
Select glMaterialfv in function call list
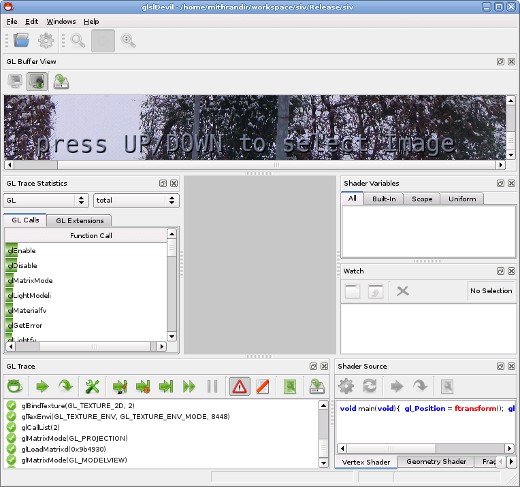[x=86, y=310]
